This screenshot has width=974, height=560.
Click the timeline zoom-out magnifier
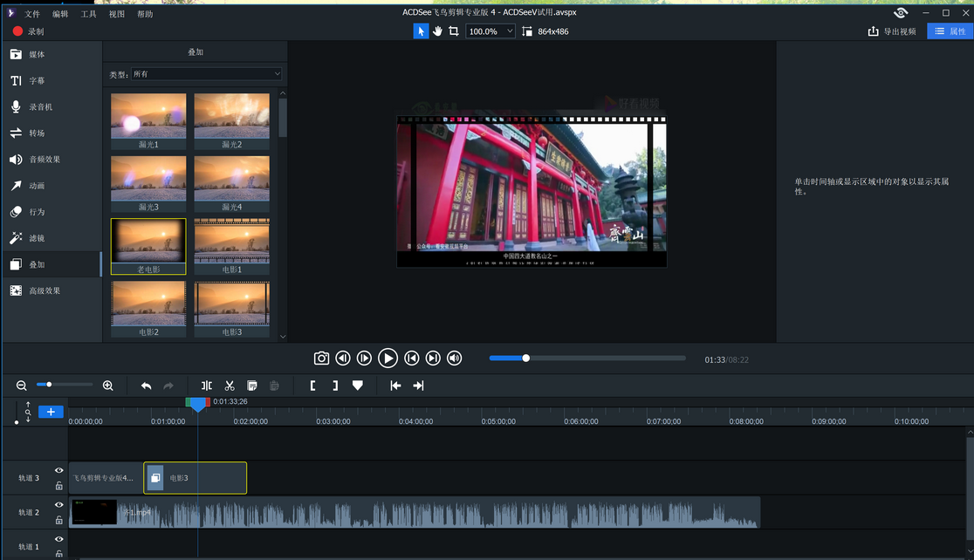pos(21,386)
